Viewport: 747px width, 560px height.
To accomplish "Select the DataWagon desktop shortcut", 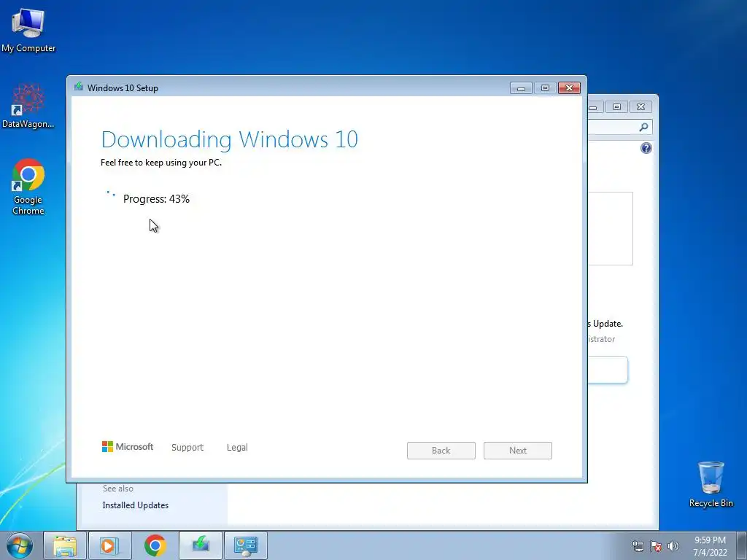I will pyautogui.click(x=28, y=106).
